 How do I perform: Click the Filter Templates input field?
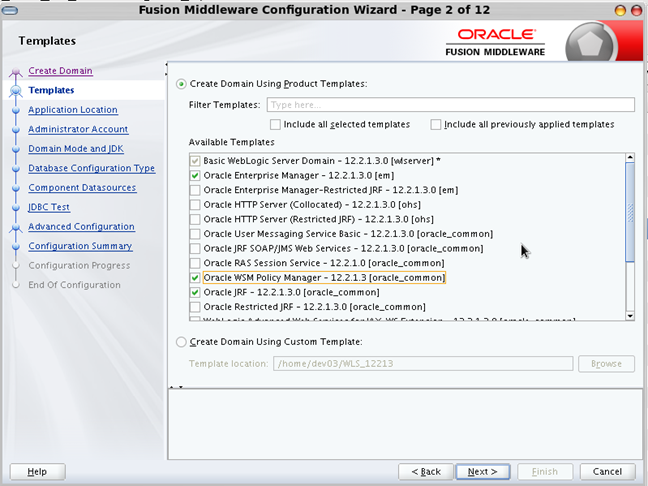click(x=450, y=105)
